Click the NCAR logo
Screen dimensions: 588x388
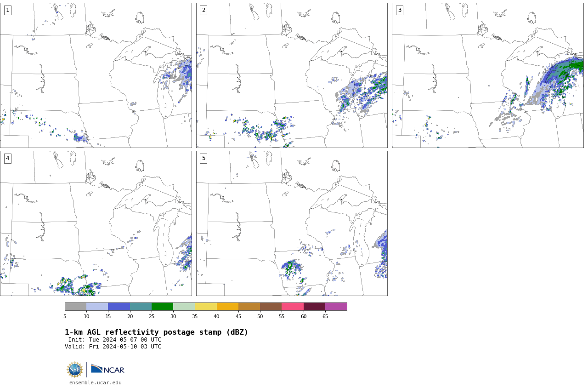tap(107, 370)
